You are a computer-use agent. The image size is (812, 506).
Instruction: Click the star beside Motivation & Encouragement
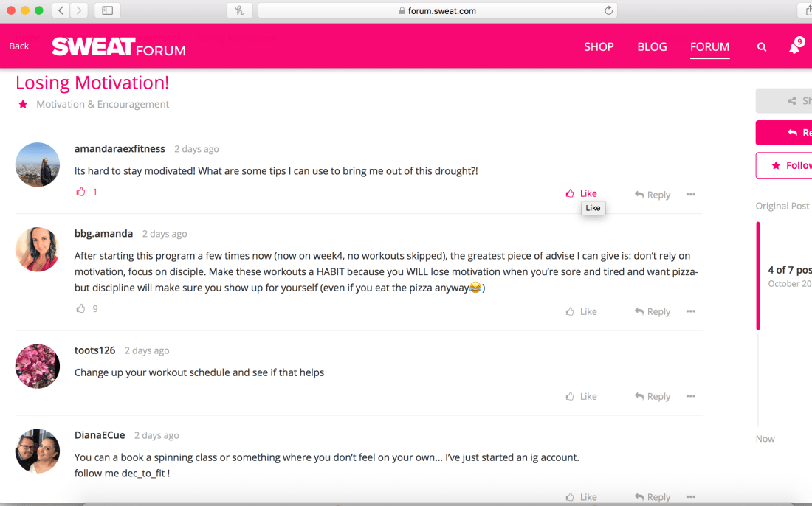tap(23, 104)
